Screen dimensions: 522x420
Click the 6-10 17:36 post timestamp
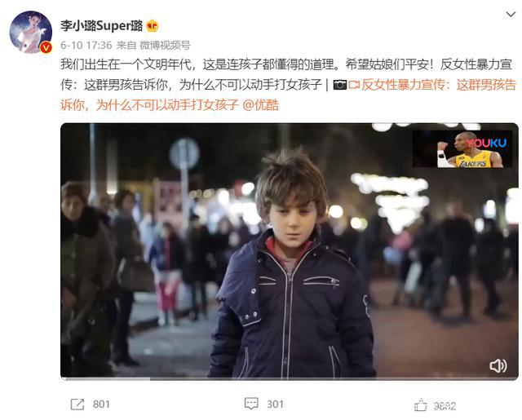[86, 45]
